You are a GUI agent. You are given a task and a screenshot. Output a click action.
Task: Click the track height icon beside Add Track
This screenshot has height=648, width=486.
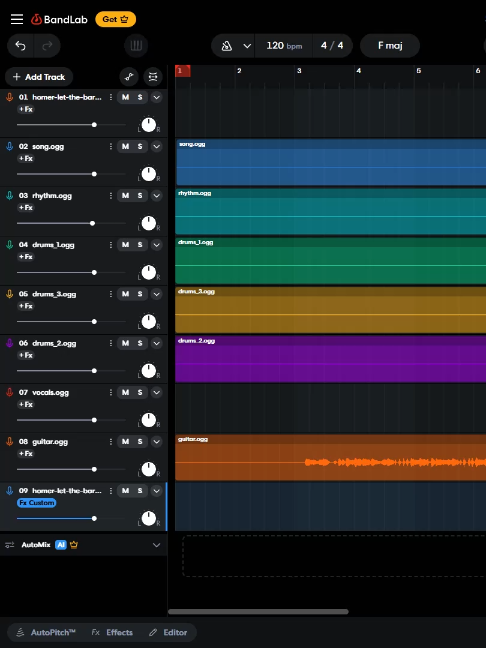153,77
